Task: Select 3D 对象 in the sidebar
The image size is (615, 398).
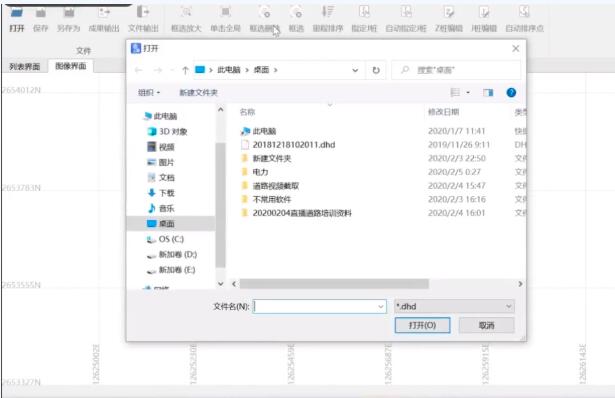Action: point(167,131)
